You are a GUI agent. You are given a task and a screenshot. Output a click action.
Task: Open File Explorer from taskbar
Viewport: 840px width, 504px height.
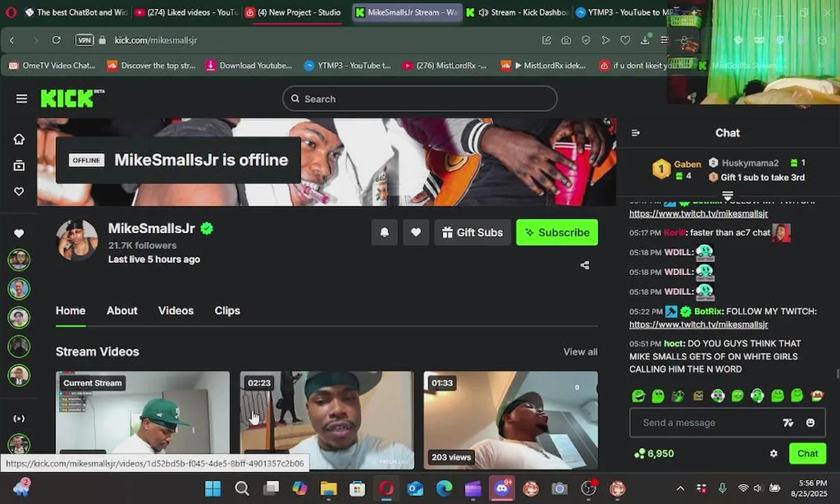point(328,488)
